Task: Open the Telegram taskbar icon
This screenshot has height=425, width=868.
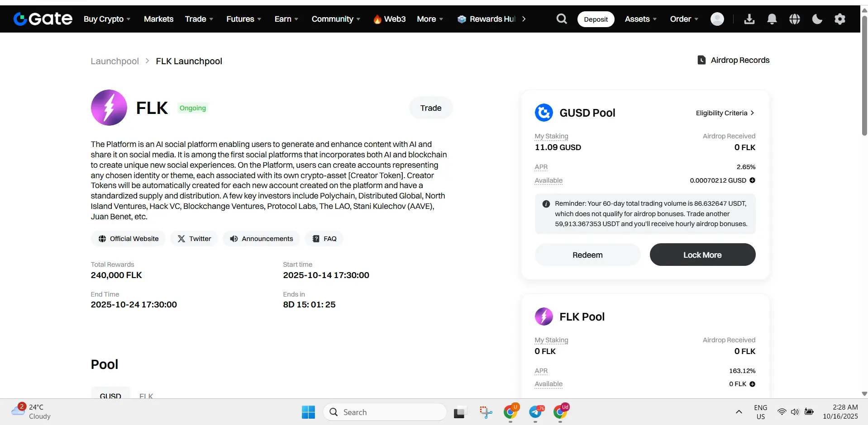Action: (x=536, y=412)
